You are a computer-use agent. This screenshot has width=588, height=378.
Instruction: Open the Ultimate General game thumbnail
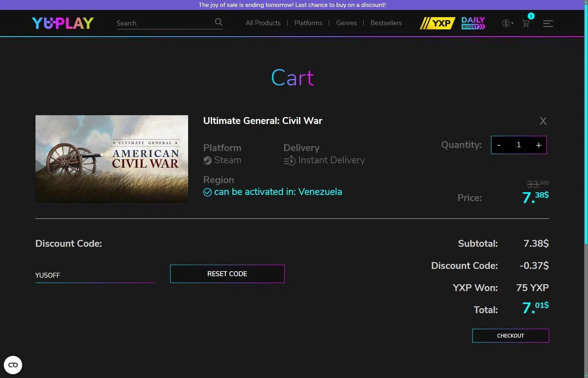(112, 159)
